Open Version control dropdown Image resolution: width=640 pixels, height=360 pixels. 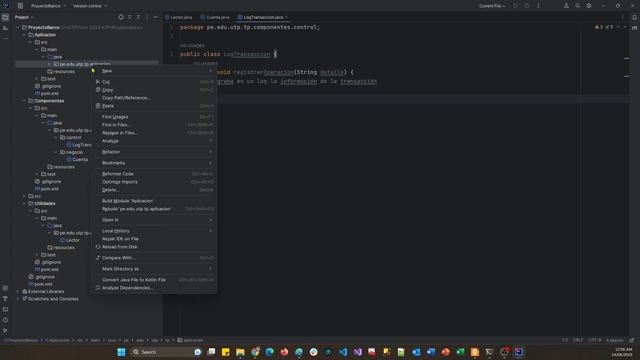click(90, 6)
